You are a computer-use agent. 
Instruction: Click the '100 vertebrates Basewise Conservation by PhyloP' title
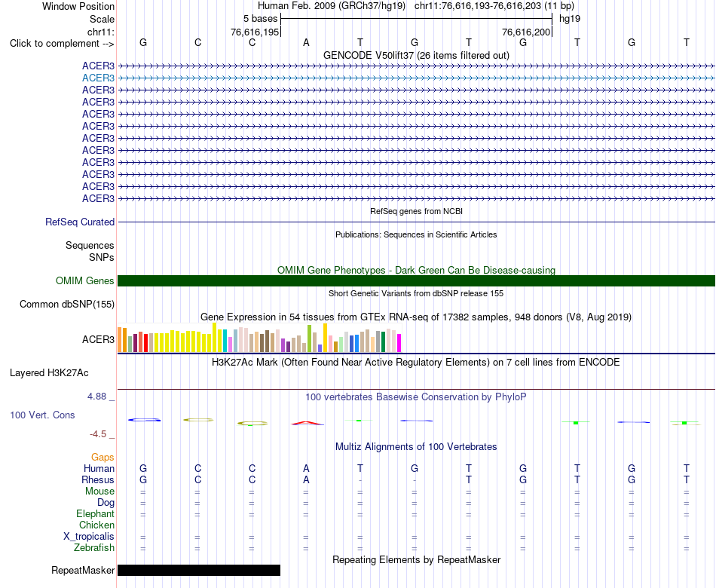pos(416,397)
